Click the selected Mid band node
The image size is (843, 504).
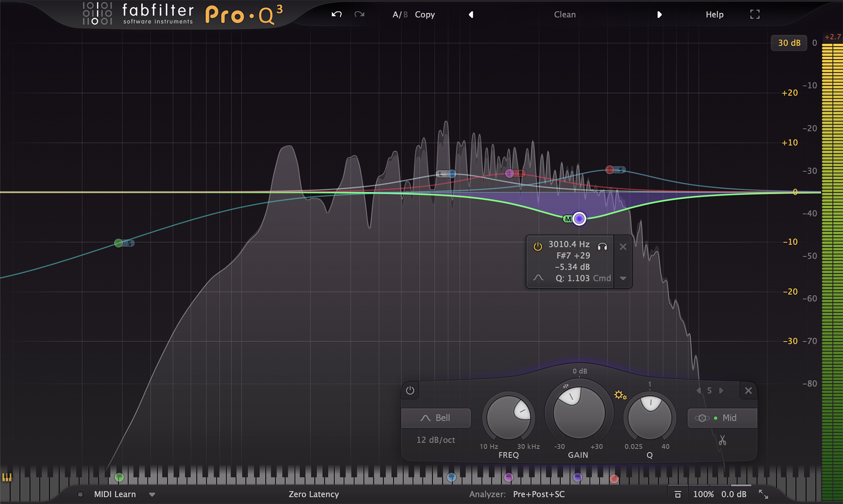pyautogui.click(x=580, y=218)
